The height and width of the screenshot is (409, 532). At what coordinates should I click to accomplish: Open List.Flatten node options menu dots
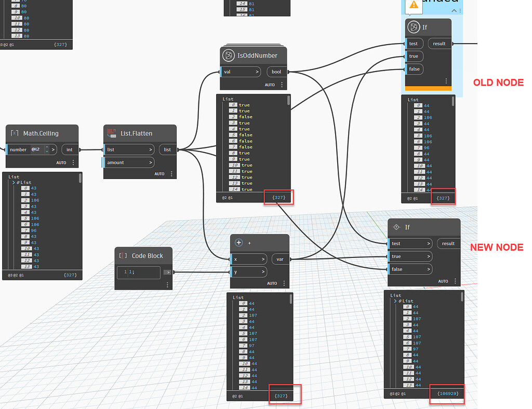[171, 174]
